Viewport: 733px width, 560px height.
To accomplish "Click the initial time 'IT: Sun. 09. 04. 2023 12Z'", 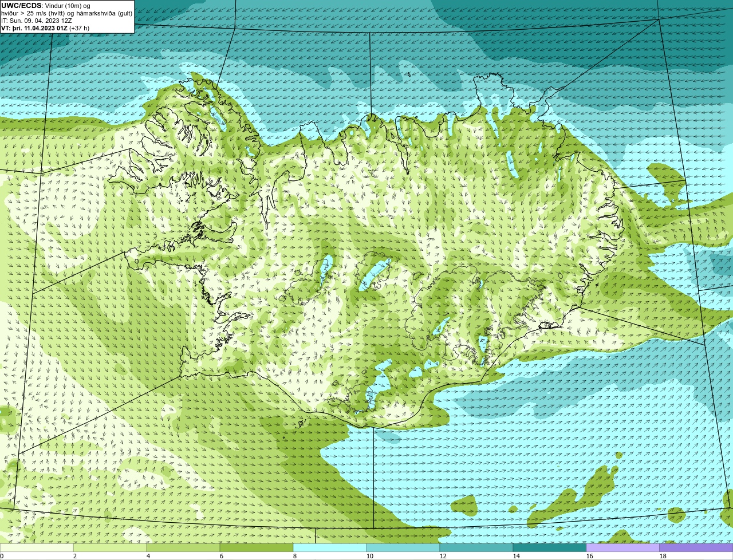I will tap(36, 21).
